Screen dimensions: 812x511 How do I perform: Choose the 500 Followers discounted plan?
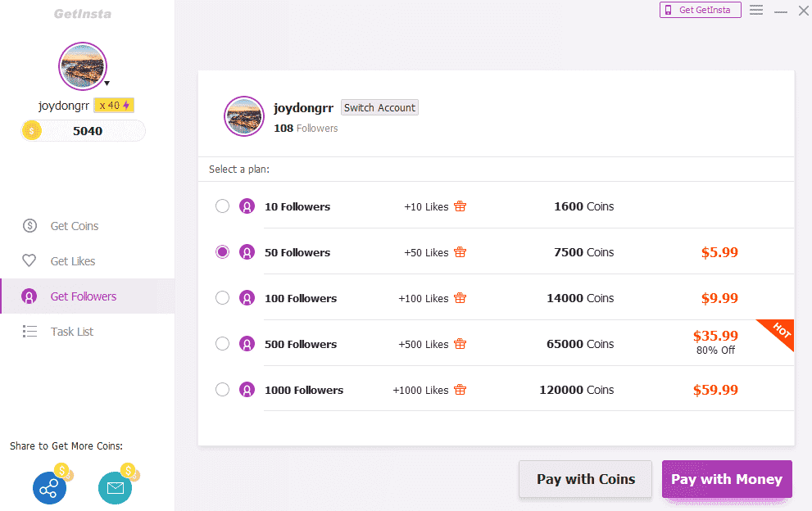click(222, 343)
